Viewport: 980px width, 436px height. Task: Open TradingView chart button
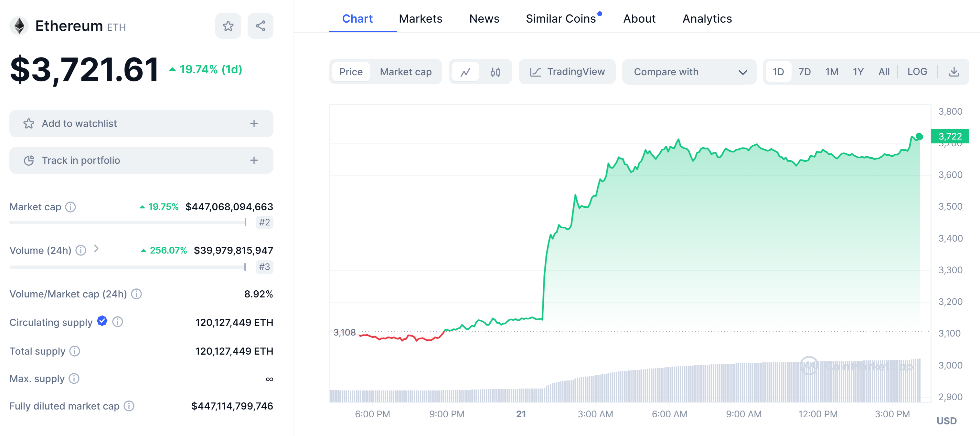(567, 72)
